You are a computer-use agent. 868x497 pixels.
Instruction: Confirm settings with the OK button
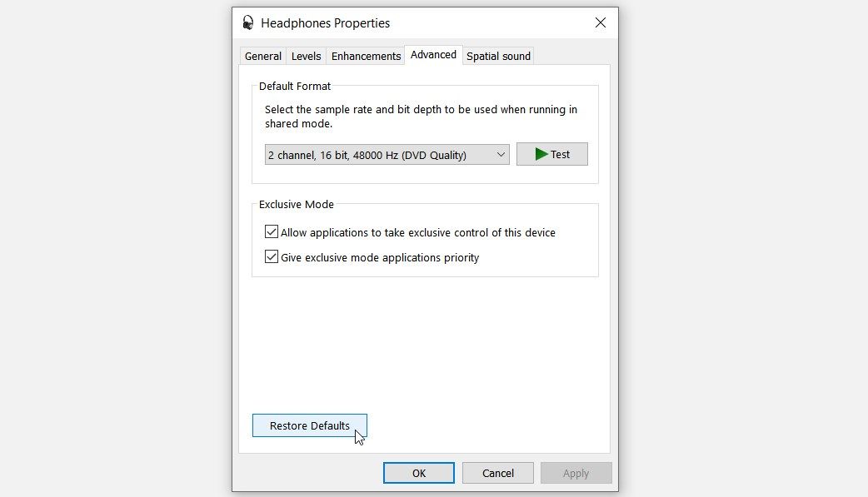click(419, 473)
